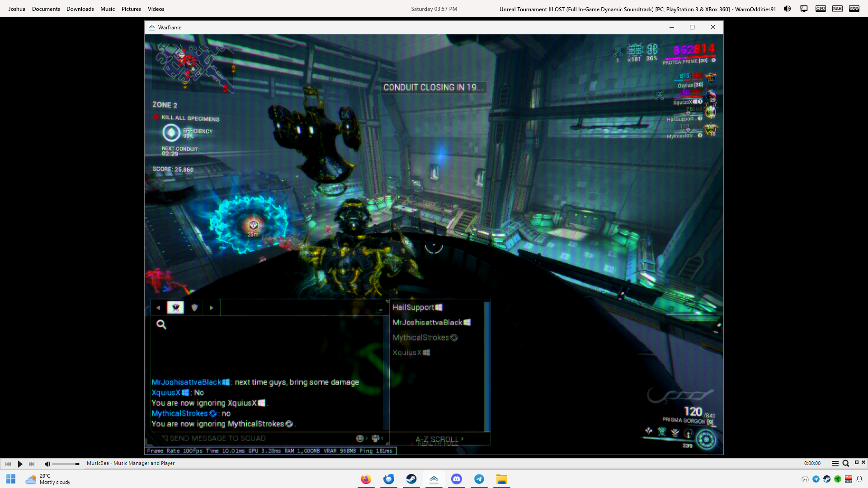
Task: Click the green Razer tray icon
Action: [x=838, y=479]
